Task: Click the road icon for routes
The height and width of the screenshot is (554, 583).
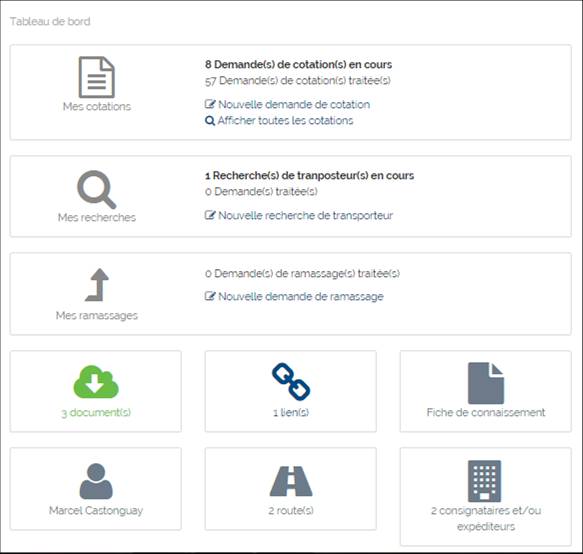Action: [291, 481]
